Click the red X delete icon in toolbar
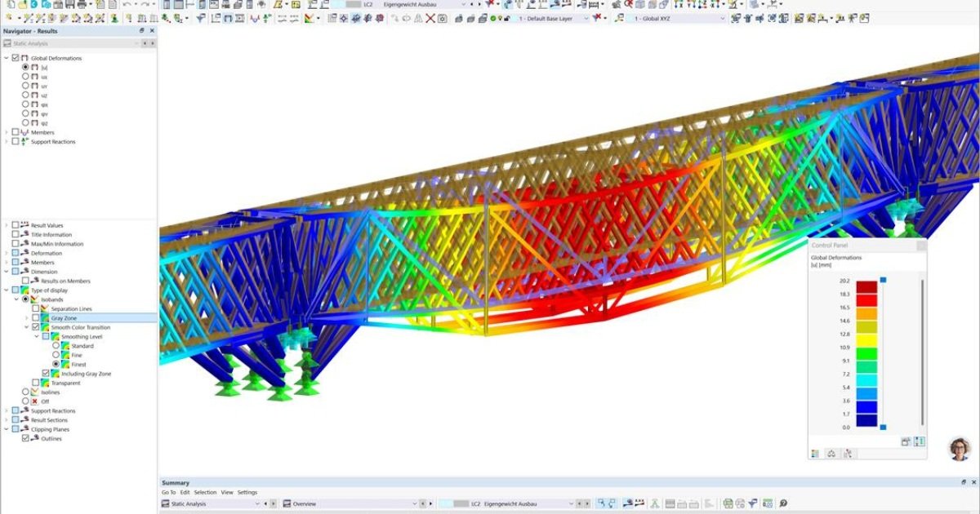The image size is (980, 514). point(430,18)
